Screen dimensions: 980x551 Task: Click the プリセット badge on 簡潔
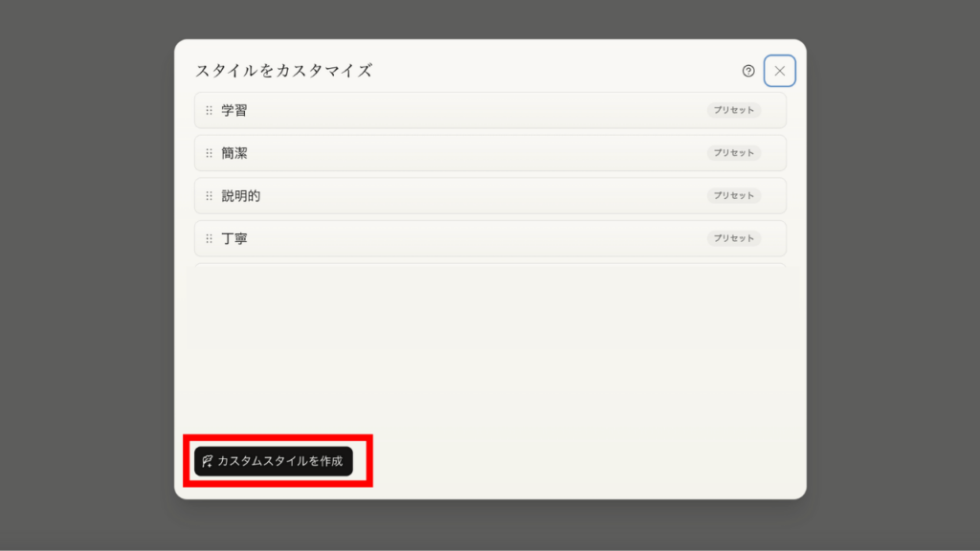(x=734, y=152)
